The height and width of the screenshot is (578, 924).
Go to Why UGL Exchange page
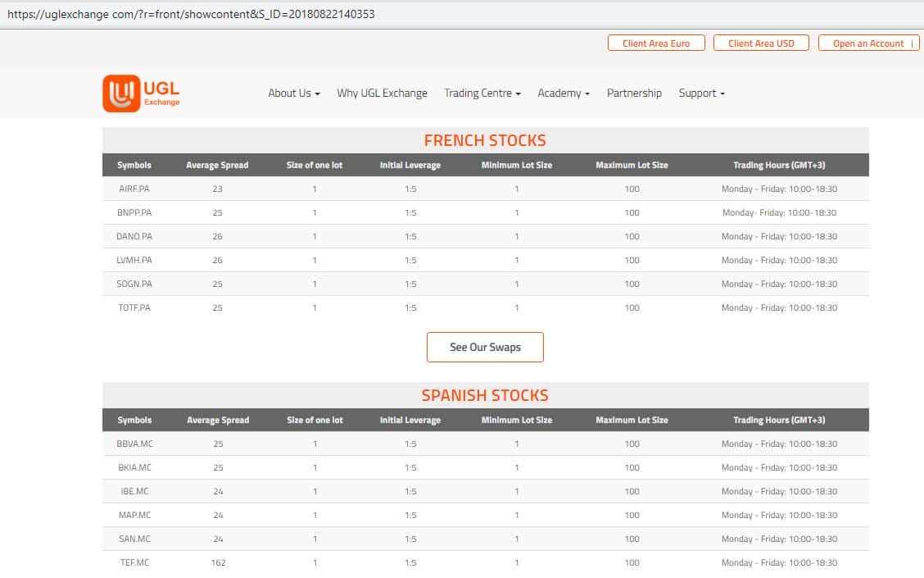pyautogui.click(x=382, y=93)
